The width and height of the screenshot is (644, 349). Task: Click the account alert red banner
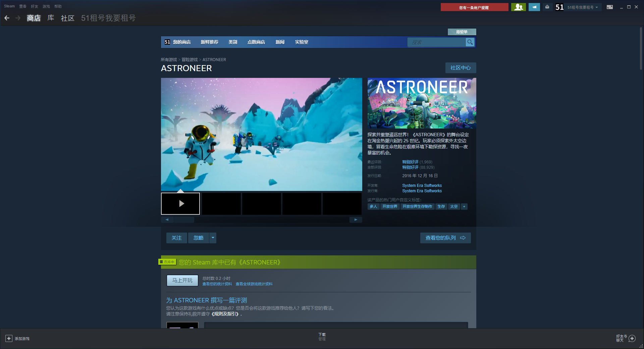pyautogui.click(x=474, y=7)
